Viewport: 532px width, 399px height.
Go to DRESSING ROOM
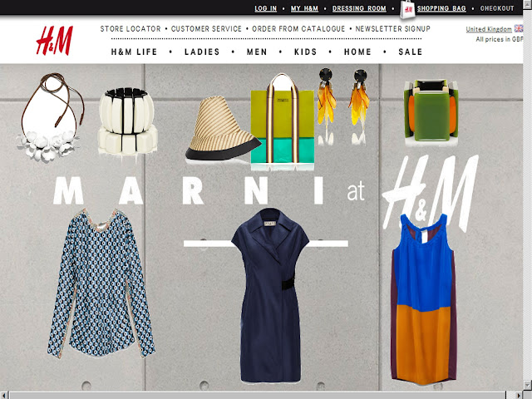coord(359,8)
